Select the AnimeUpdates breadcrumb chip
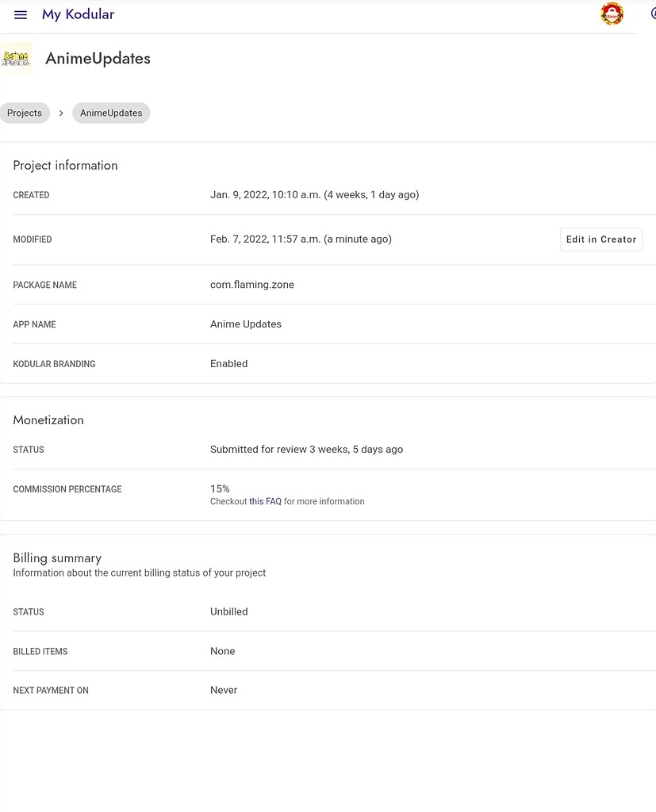Screen dimensions: 656x812 [111, 113]
